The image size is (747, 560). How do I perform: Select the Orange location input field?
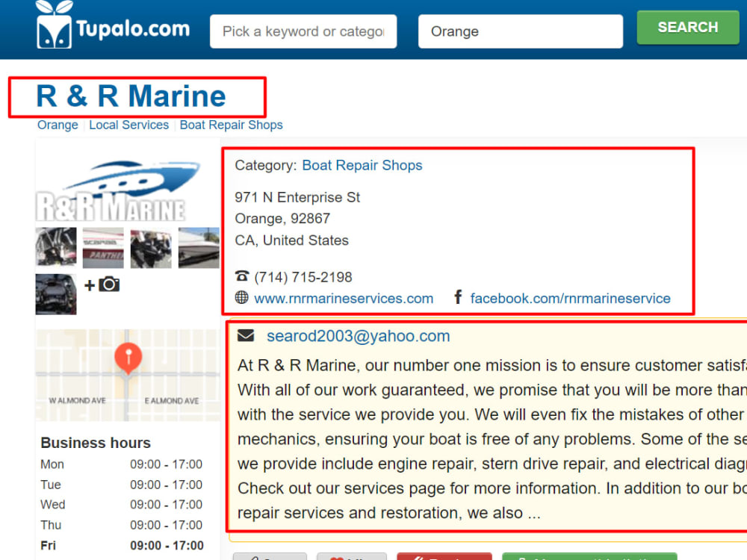click(520, 31)
